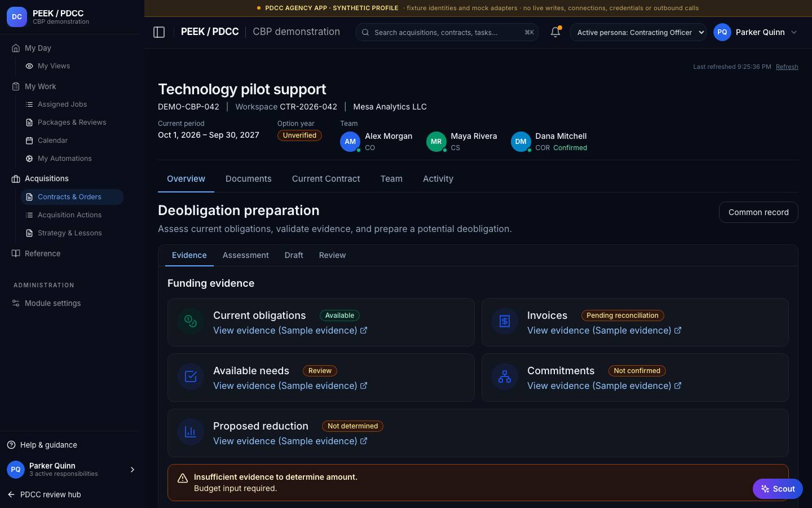The image size is (812, 508).
Task: Open the Active persona dropdown
Action: [x=638, y=32]
